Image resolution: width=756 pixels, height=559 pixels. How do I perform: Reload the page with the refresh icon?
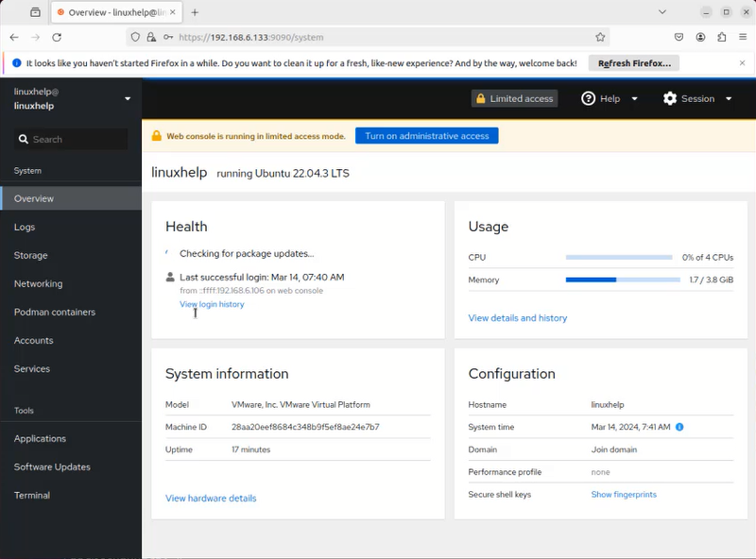57,37
